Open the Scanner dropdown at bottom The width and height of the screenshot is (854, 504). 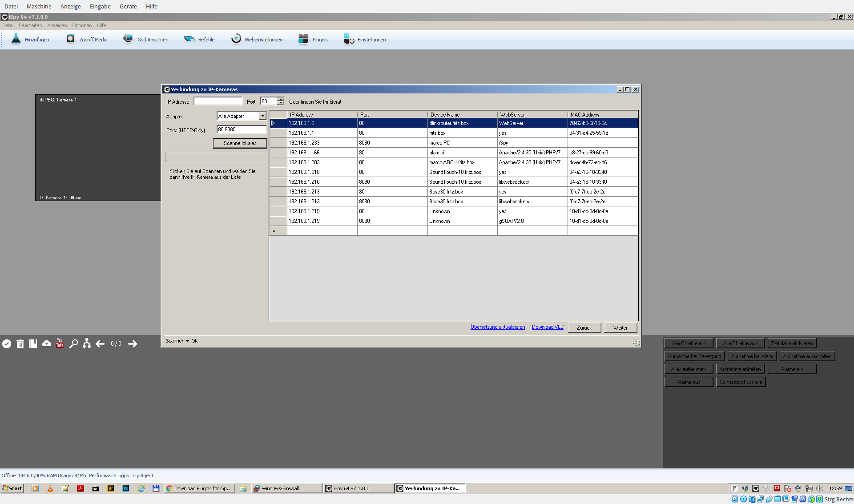click(177, 341)
